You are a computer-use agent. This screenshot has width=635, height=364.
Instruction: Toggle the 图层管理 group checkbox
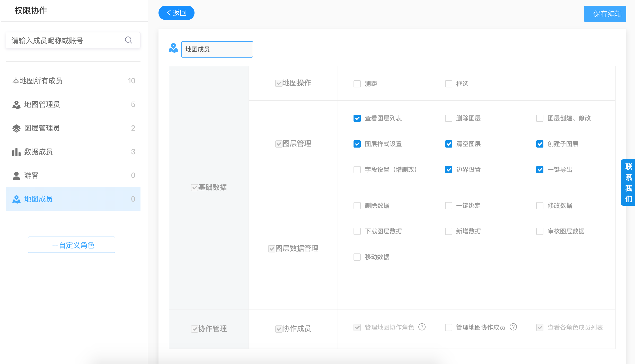[279, 144]
